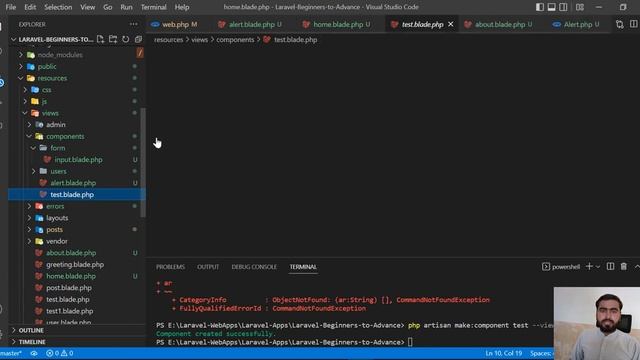The image size is (640, 360).
Task: Open Edit menu
Action: click(30, 7)
